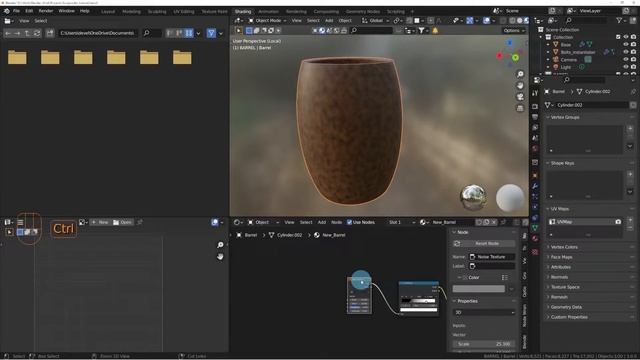
Task: Click the file browser search magnifier
Action: (x=147, y=33)
